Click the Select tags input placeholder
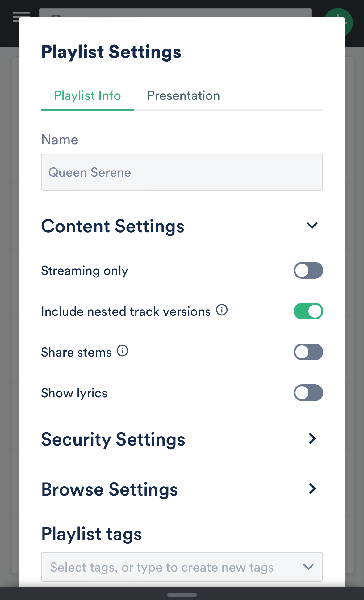Screen dimensions: 364x600 [x=162, y=567]
